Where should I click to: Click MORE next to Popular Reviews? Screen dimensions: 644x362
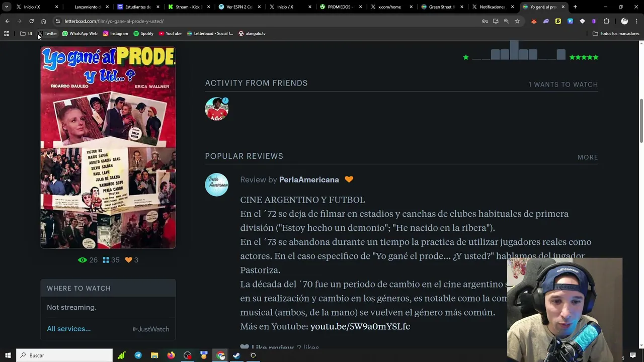[x=588, y=157]
